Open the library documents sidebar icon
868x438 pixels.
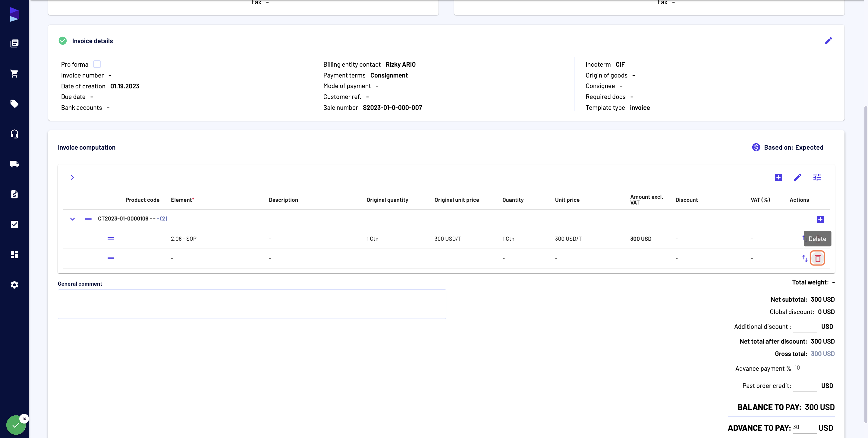pyautogui.click(x=14, y=43)
